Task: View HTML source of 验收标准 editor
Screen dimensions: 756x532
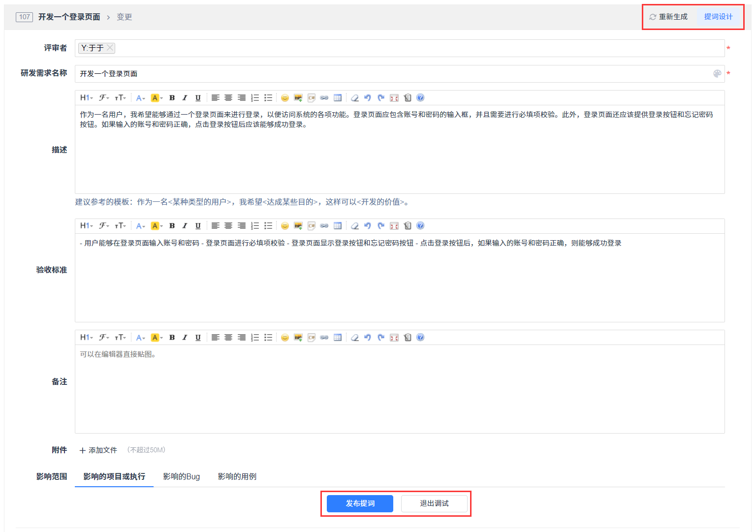Action: pos(408,226)
